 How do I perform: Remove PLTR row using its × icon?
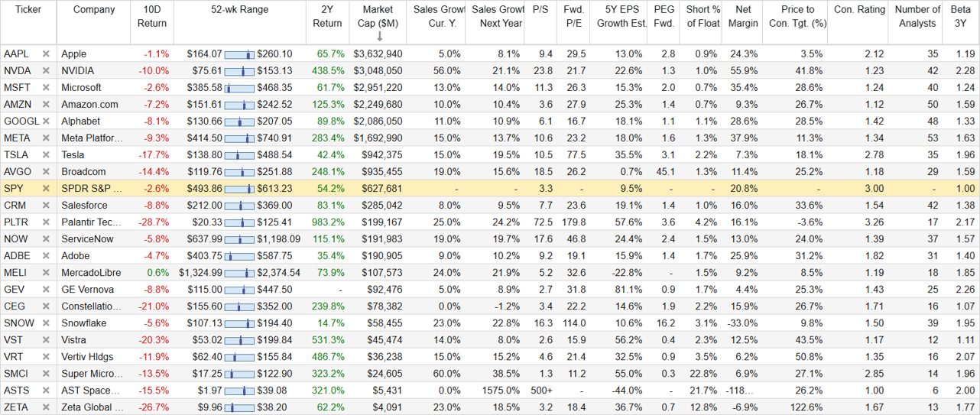click(46, 222)
